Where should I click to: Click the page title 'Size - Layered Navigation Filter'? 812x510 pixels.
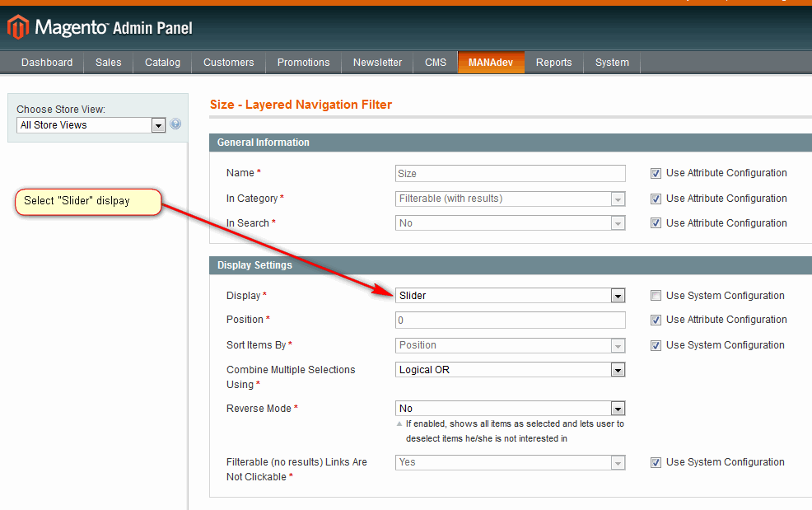coord(301,105)
